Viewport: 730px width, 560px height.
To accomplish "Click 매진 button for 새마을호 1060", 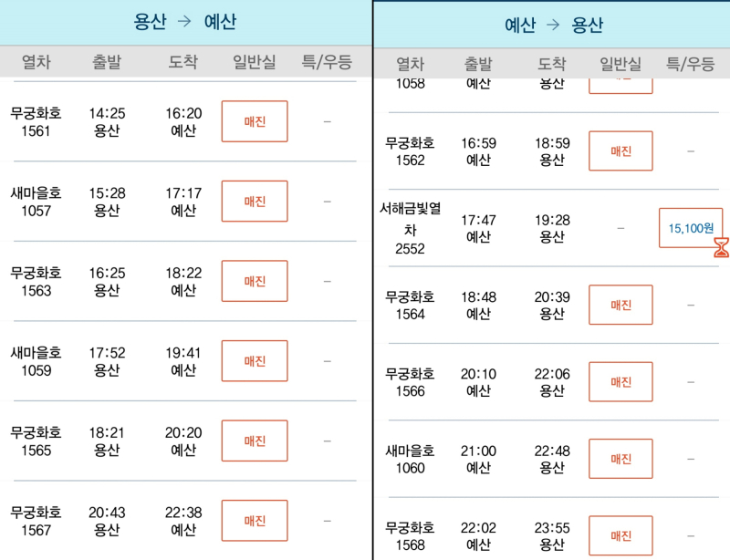I will (x=620, y=459).
